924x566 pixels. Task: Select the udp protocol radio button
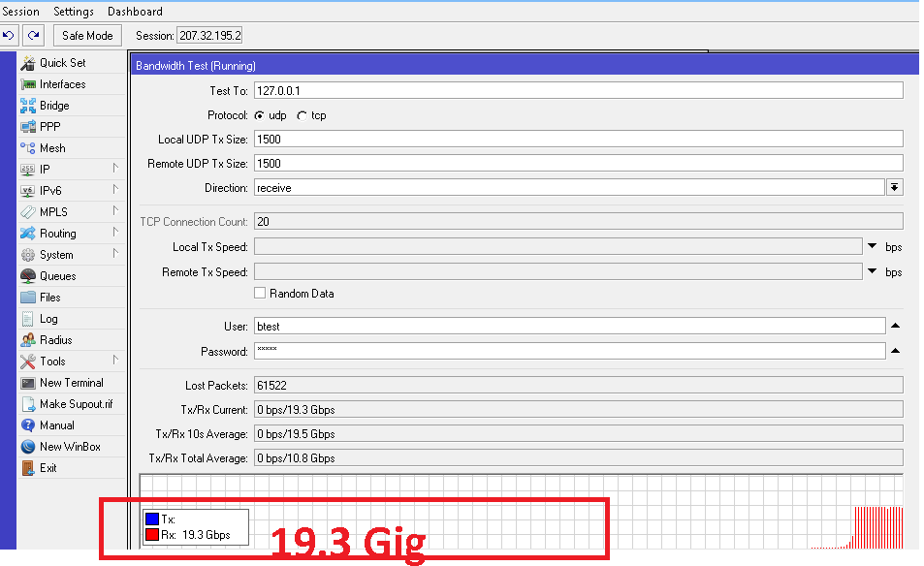260,115
